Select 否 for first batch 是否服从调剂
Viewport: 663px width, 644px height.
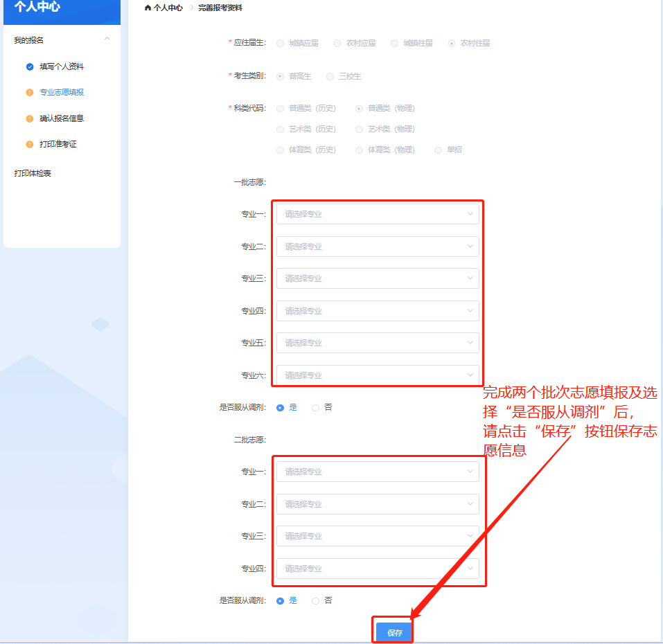point(316,408)
